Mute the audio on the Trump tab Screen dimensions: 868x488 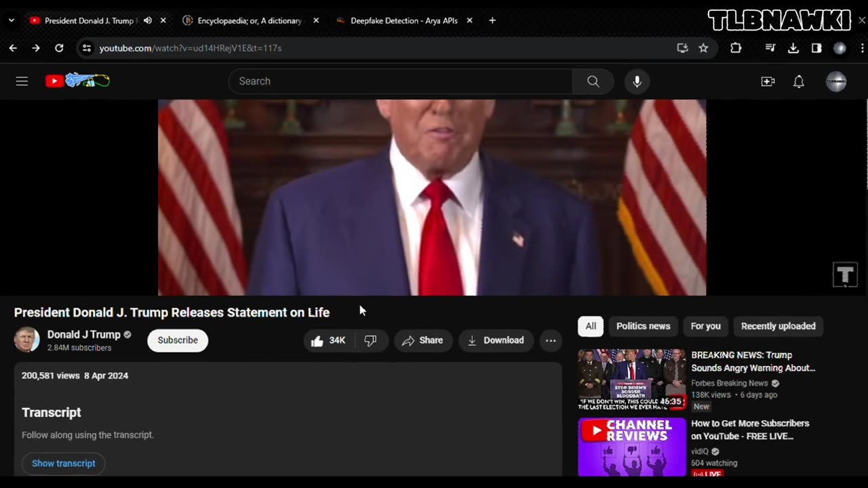click(148, 20)
